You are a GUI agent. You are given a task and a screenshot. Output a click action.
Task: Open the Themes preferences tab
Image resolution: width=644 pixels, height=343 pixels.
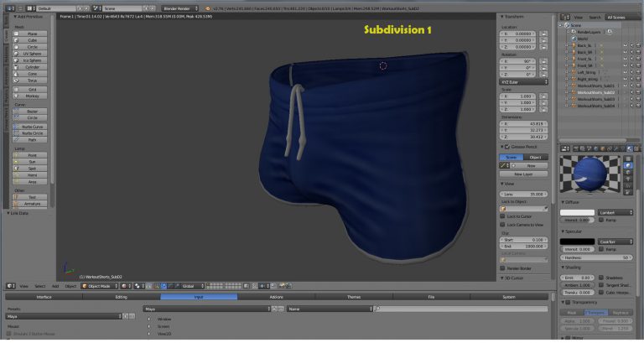[354, 297]
